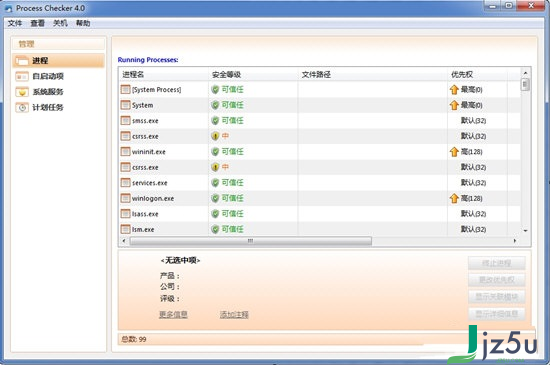The width and height of the screenshot is (550, 365).
Task: Select the lsass.exe process name
Action: 145,214
